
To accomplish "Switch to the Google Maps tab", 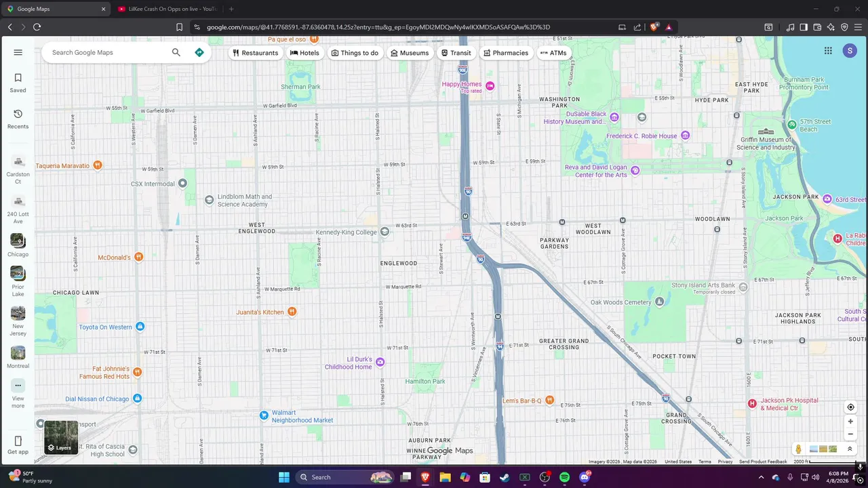I will [x=57, y=9].
